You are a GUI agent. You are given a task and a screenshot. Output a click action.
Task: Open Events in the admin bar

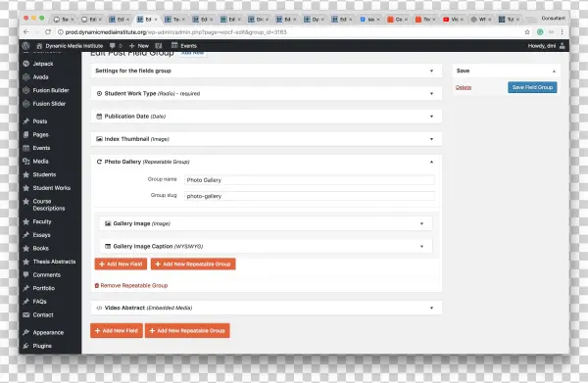[x=184, y=46]
